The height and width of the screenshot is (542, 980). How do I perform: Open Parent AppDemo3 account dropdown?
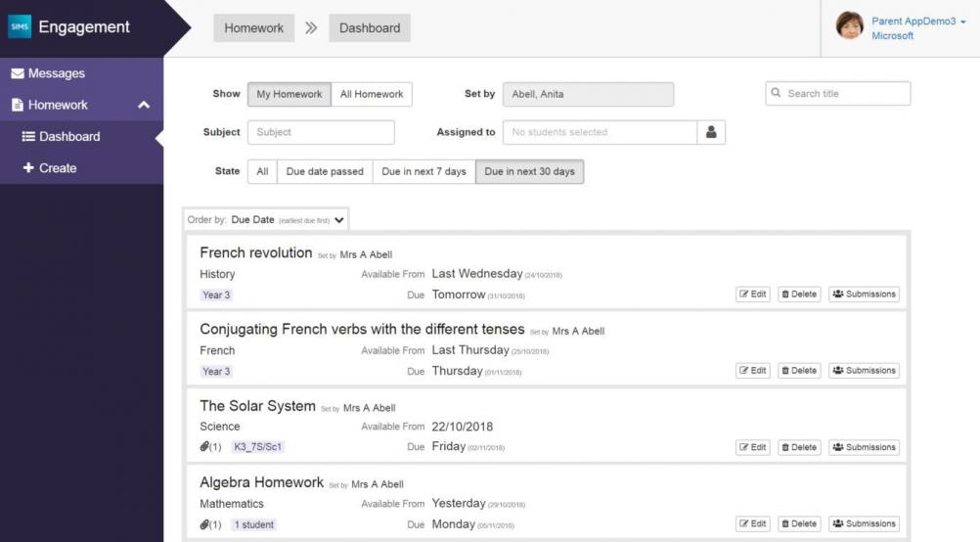[x=918, y=22]
